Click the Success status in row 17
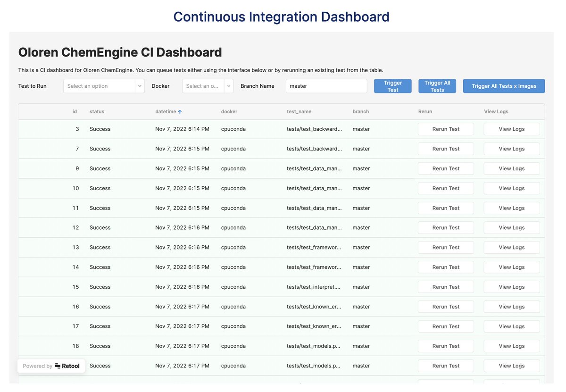Image resolution: width=566 pixels, height=392 pixels. [x=100, y=326]
